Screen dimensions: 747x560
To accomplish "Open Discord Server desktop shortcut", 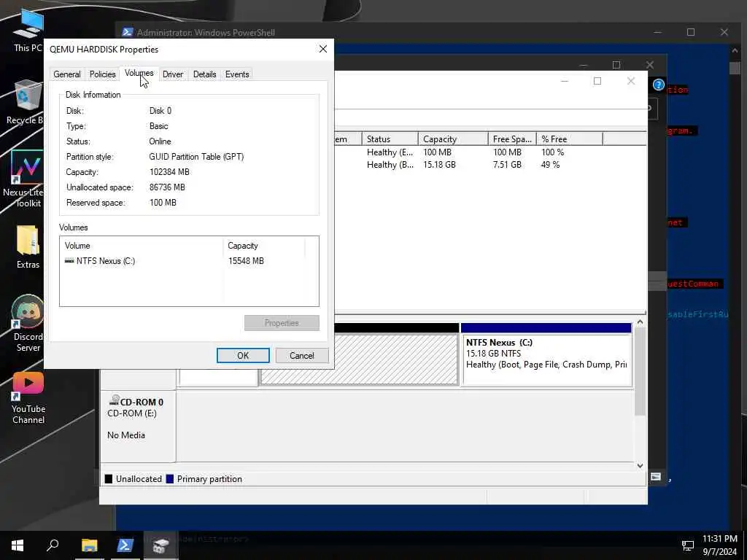I will click(28, 323).
